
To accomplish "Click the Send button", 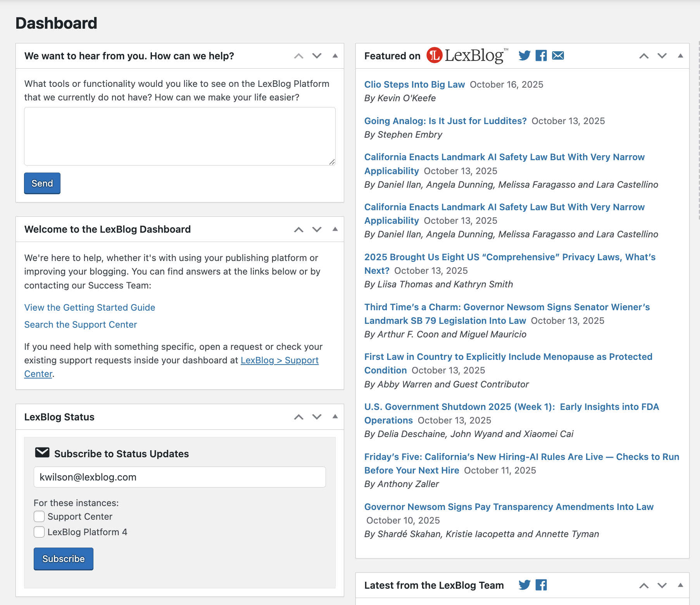I will pyautogui.click(x=42, y=183).
